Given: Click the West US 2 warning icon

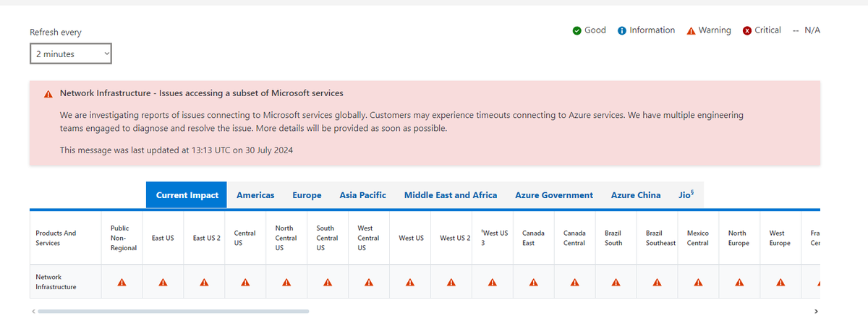Looking at the screenshot, I should [x=451, y=283].
